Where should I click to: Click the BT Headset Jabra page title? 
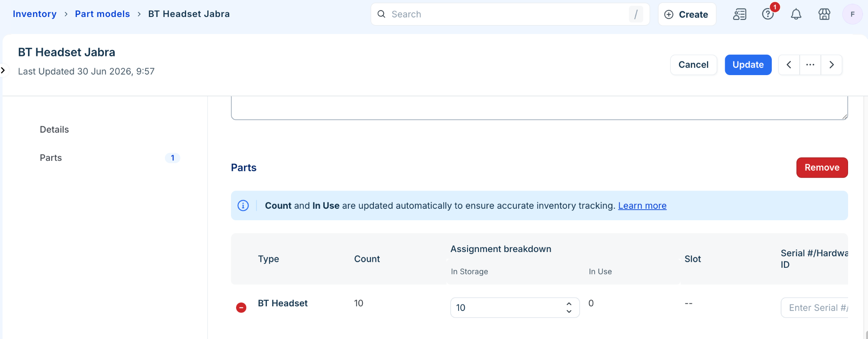(x=67, y=52)
